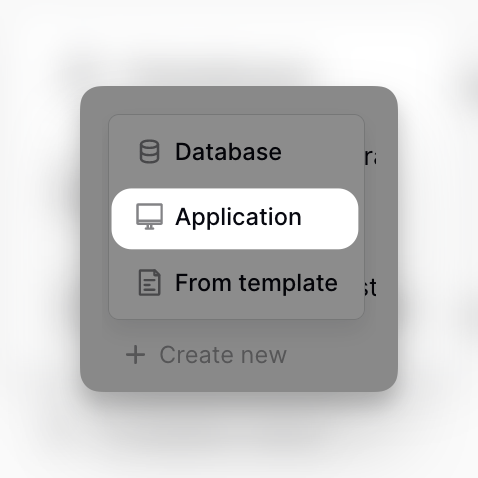Click the database cylinder icon
Screen dimensions: 478x478
[149, 152]
